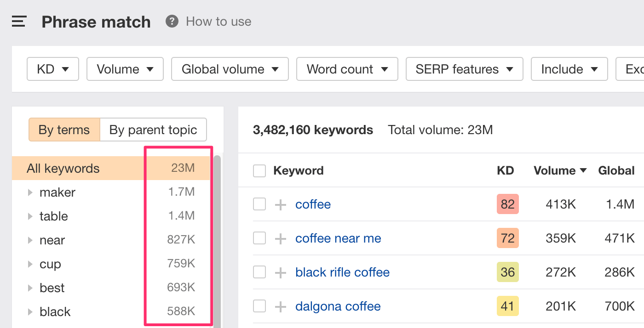
Task: Open the KD filter dropdown
Action: coord(53,69)
